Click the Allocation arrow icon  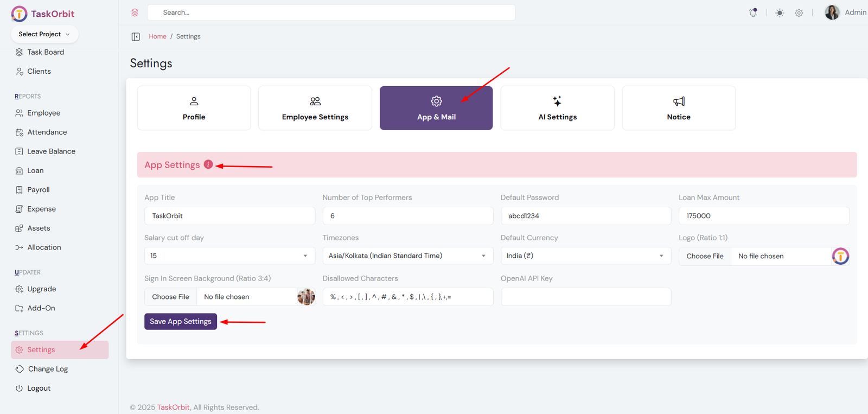pyautogui.click(x=20, y=247)
